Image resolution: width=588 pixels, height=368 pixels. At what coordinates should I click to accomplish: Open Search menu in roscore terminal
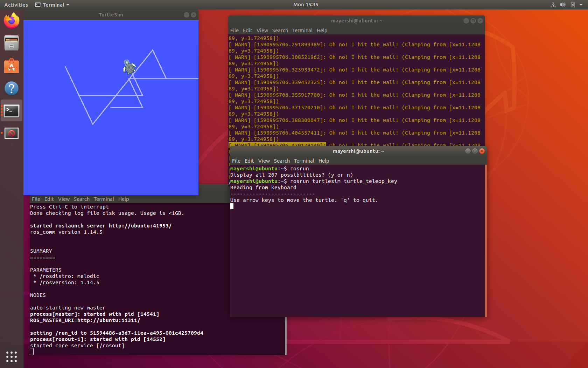[x=82, y=199]
